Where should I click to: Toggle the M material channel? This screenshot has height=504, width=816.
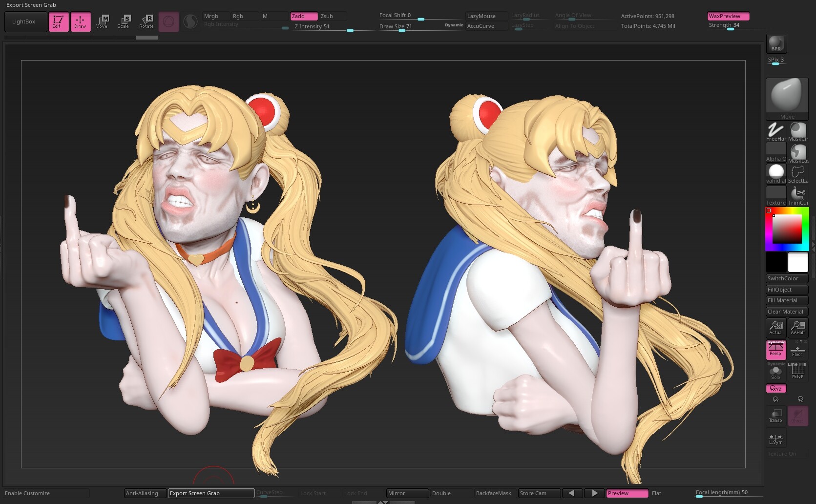pos(274,16)
